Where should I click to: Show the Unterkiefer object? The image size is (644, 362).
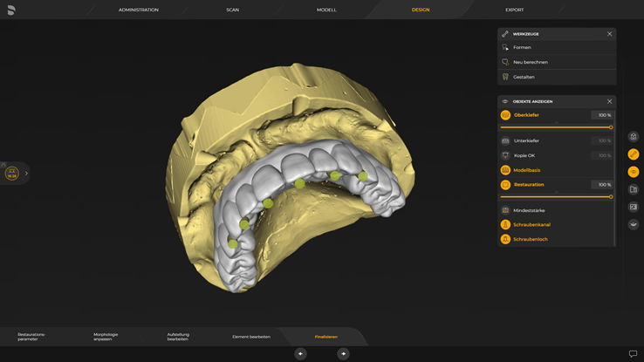tap(505, 140)
